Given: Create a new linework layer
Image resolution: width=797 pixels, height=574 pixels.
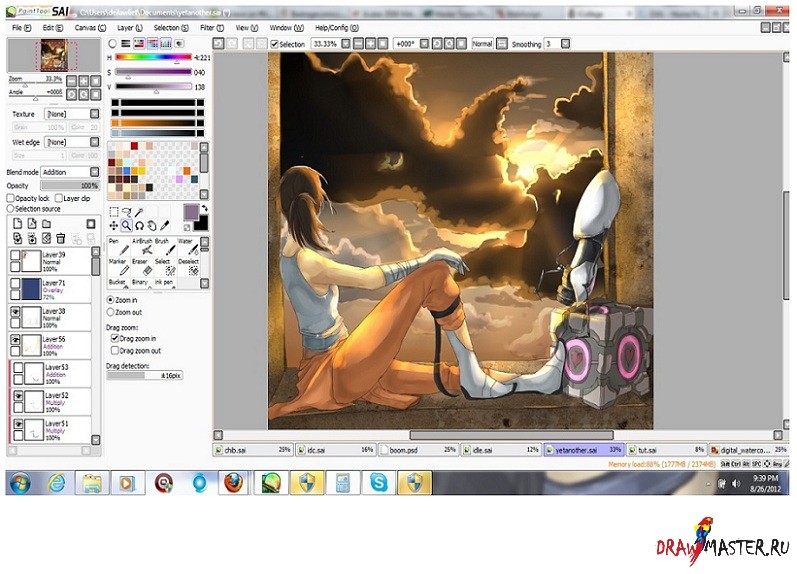Looking at the screenshot, I should coord(32,223).
